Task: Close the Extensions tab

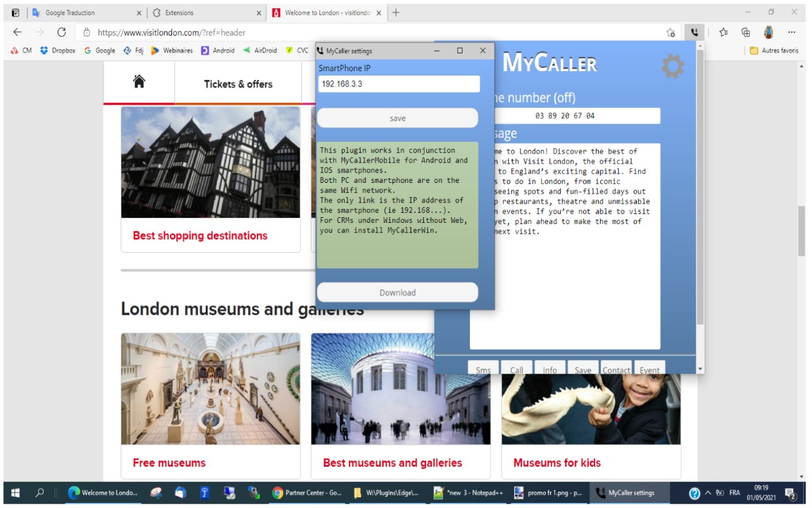Action: point(258,13)
